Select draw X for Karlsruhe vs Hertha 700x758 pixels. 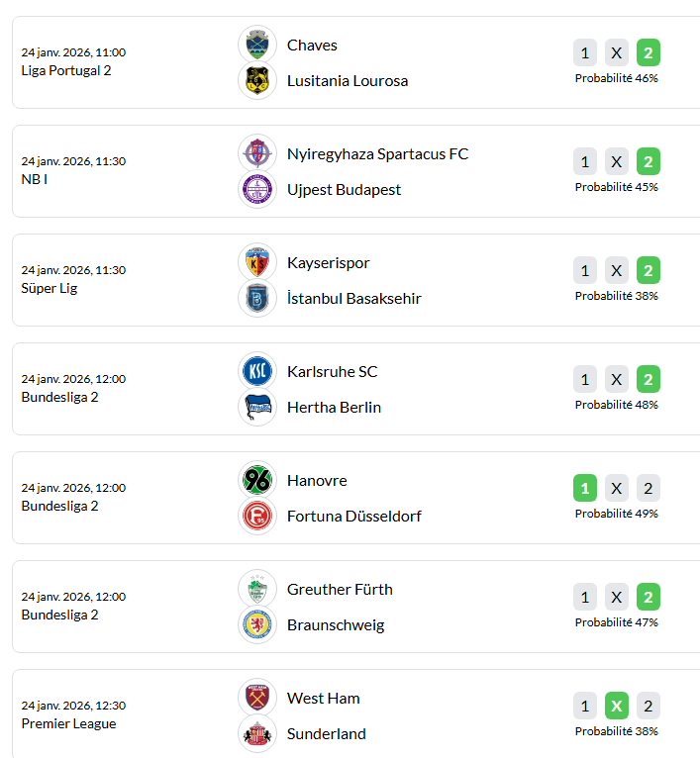point(617,380)
